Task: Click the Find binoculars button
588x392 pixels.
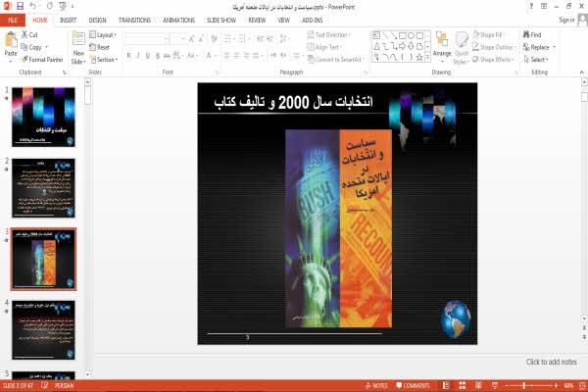Action: [x=532, y=34]
